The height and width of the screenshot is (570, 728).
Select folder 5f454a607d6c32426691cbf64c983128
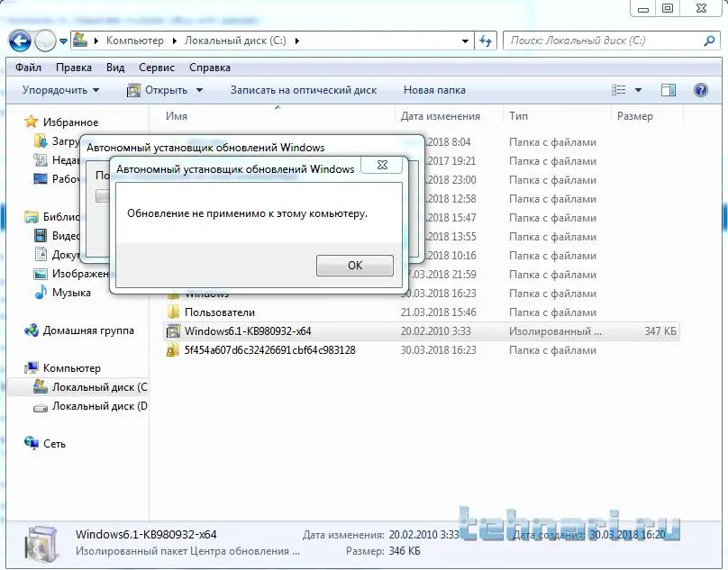click(x=269, y=350)
